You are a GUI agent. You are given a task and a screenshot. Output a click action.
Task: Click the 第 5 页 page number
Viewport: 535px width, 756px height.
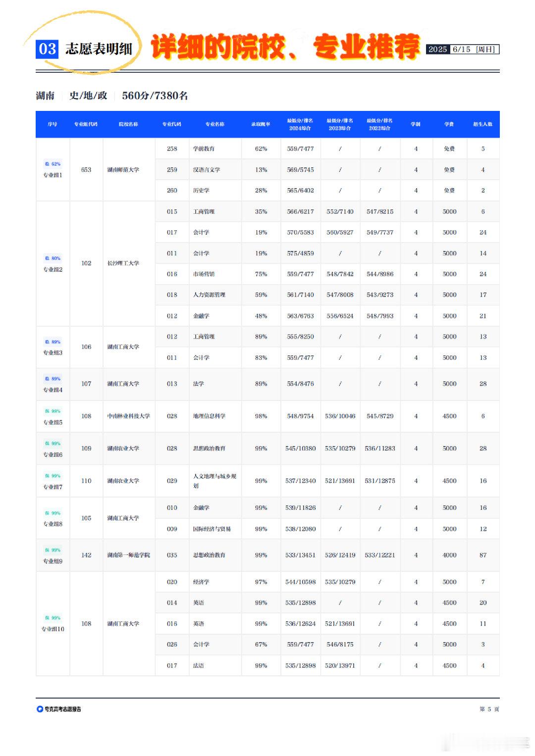(489, 709)
